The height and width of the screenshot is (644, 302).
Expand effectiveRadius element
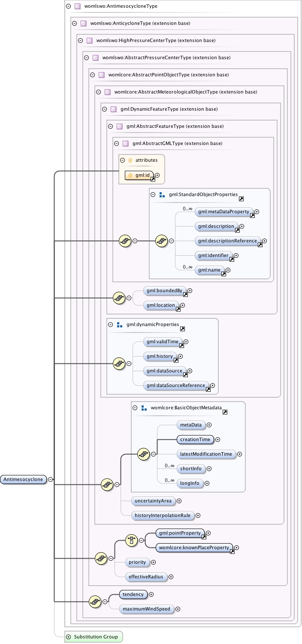pos(171,577)
